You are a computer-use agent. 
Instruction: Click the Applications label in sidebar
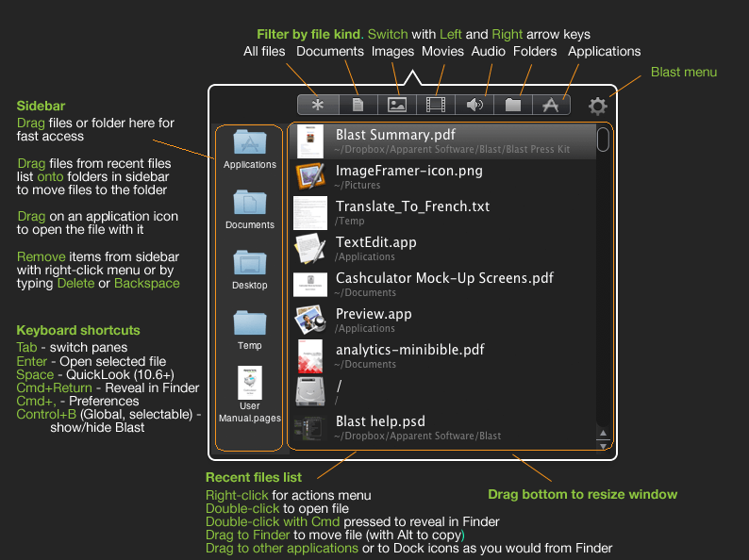(250, 165)
